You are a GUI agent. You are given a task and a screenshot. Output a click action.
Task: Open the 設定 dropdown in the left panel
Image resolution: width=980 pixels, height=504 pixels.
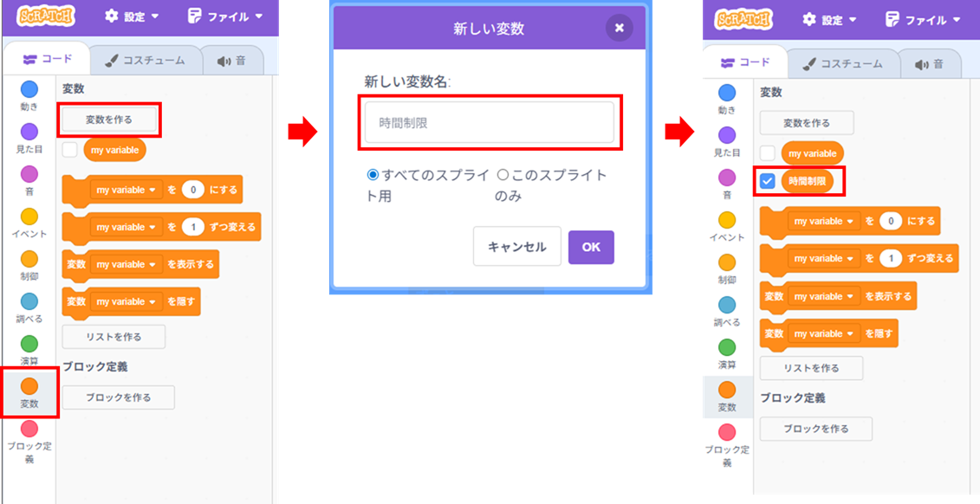(x=130, y=16)
